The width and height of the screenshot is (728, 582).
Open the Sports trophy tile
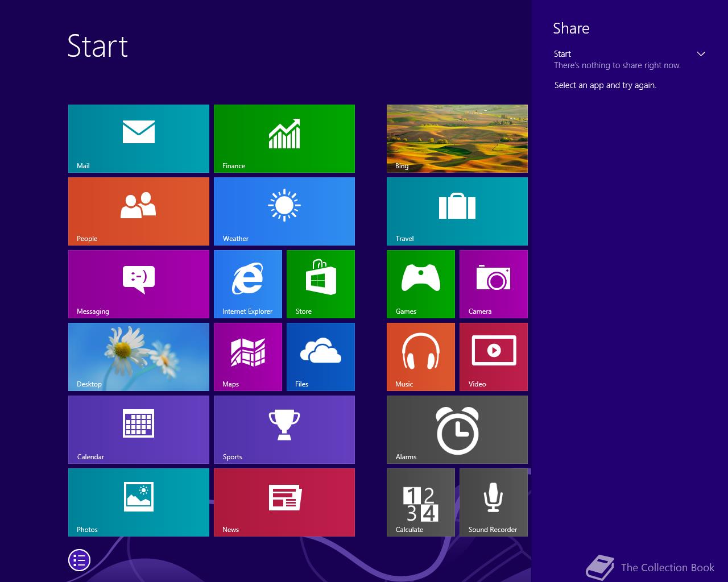point(284,430)
